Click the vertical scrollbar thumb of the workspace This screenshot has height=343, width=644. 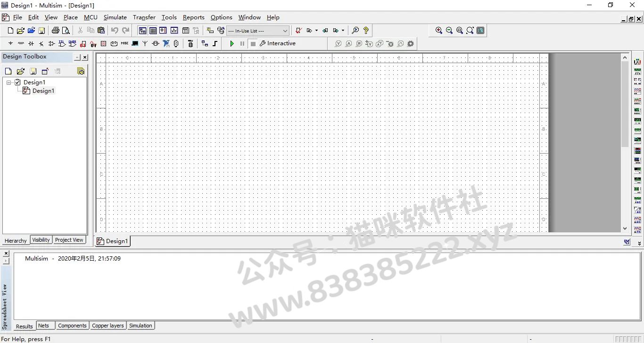click(x=625, y=104)
